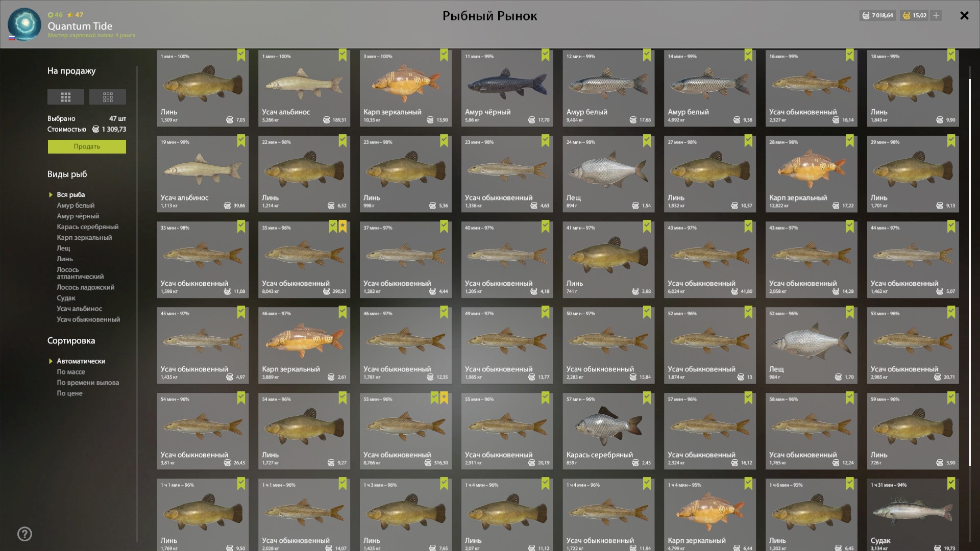Click the star trophy marker on the 8,043 kg Усач
980x551 pixels.
[342, 226]
